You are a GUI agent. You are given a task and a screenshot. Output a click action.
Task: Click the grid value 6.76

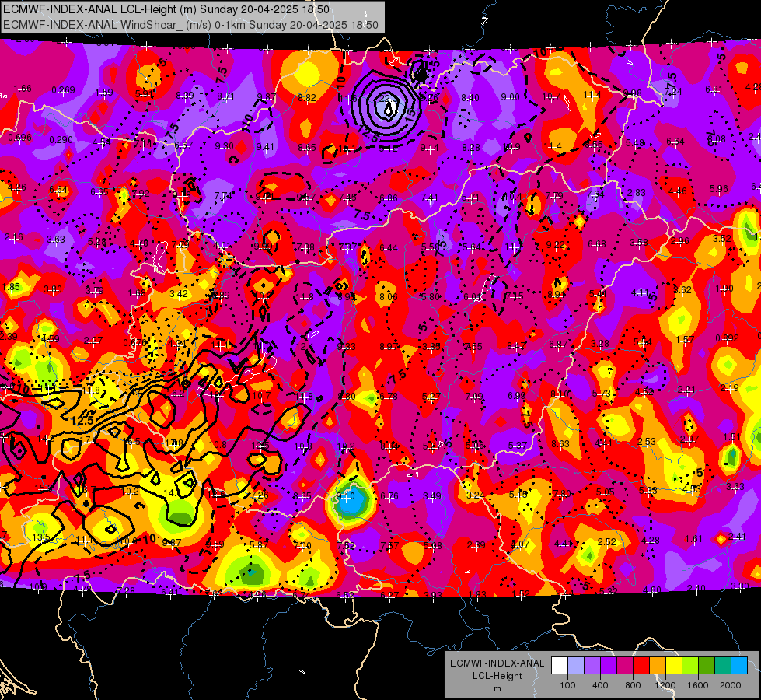(x=389, y=496)
